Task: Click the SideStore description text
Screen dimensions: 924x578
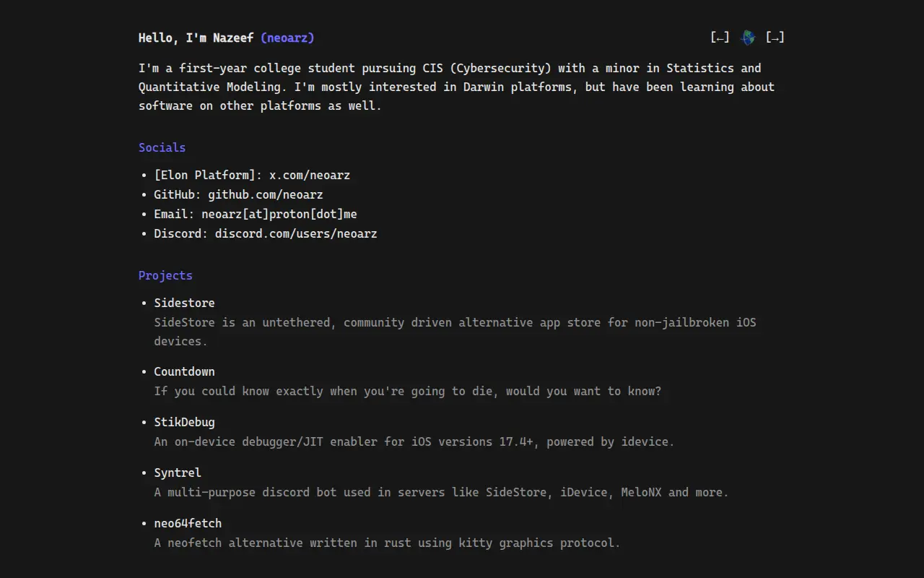Action: [x=455, y=332]
